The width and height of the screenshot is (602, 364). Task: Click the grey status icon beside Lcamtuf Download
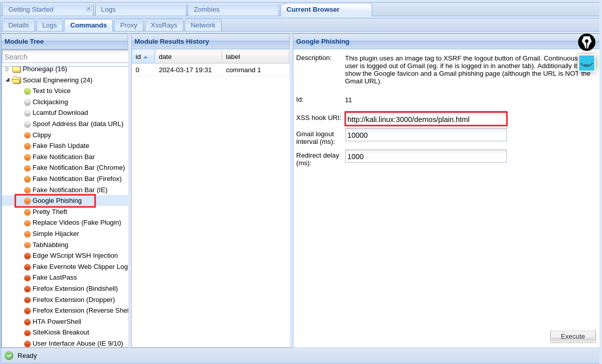pyautogui.click(x=27, y=113)
